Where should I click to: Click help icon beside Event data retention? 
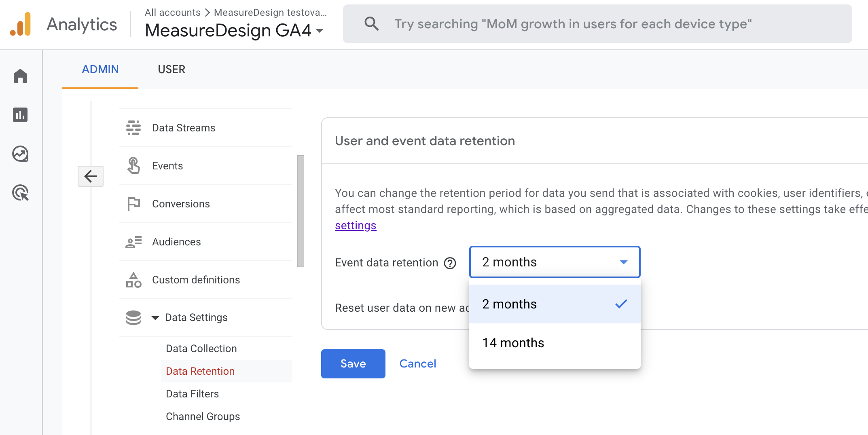click(450, 263)
